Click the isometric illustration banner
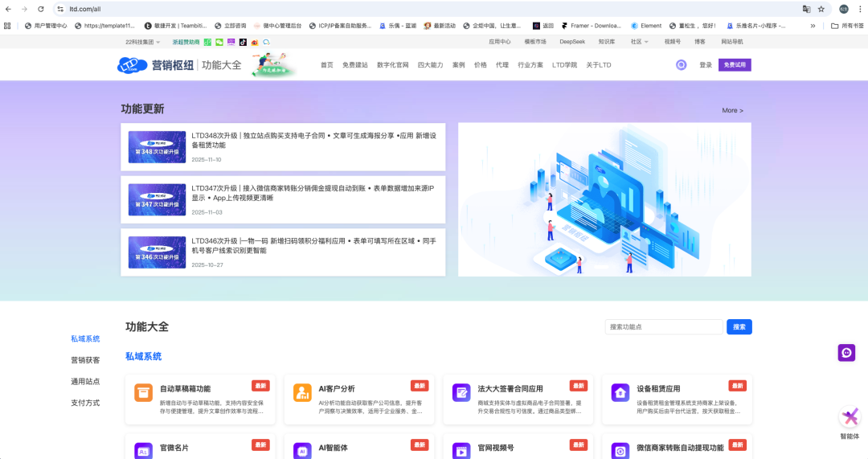The height and width of the screenshot is (459, 868). [604, 199]
